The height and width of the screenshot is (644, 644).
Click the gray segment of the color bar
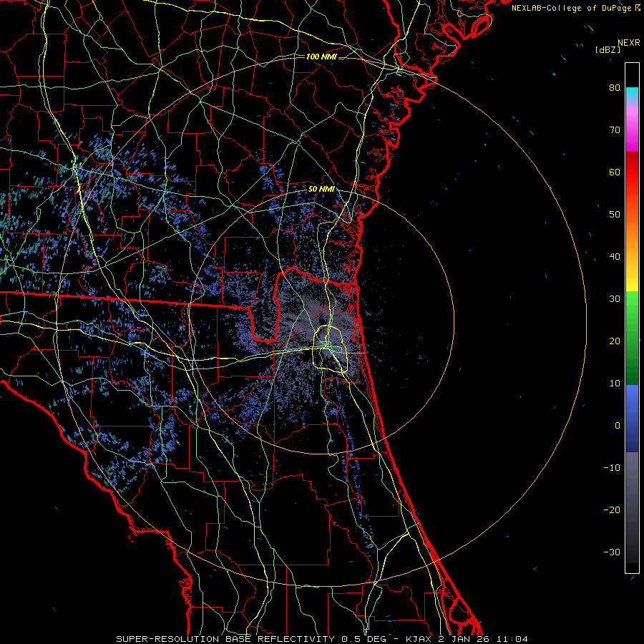(x=632, y=507)
